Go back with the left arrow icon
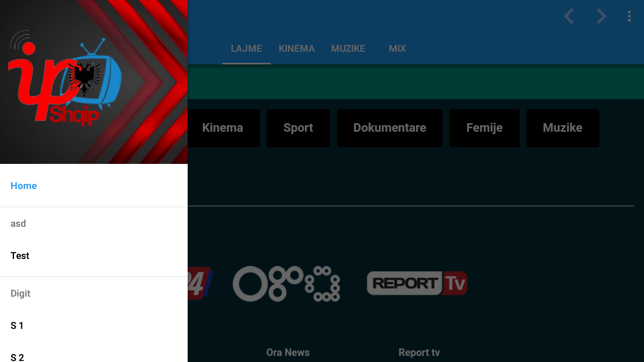Image resolution: width=644 pixels, height=362 pixels. click(569, 17)
